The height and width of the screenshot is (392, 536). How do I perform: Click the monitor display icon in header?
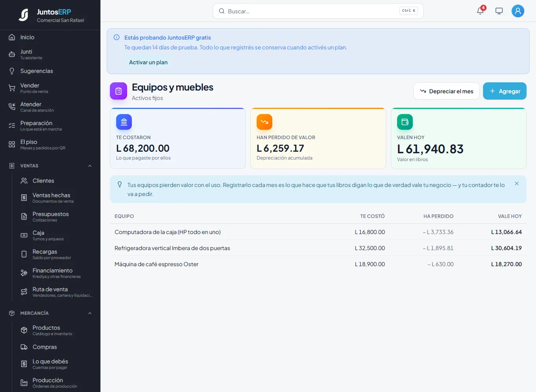pyautogui.click(x=499, y=11)
